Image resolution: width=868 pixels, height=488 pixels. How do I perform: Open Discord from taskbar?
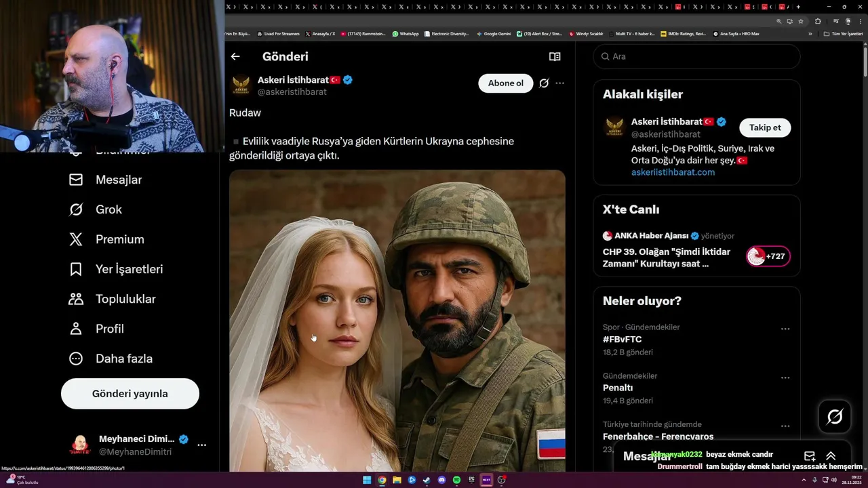441,480
